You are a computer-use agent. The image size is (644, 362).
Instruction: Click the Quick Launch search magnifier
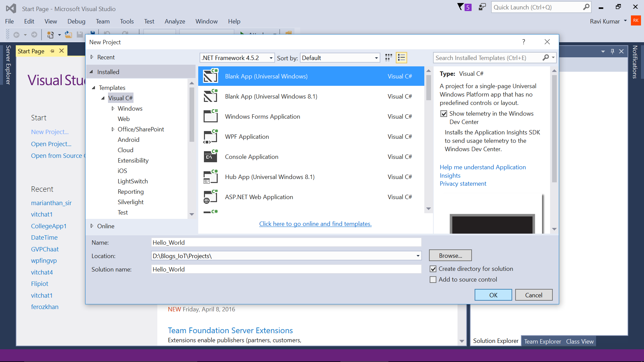point(586,7)
